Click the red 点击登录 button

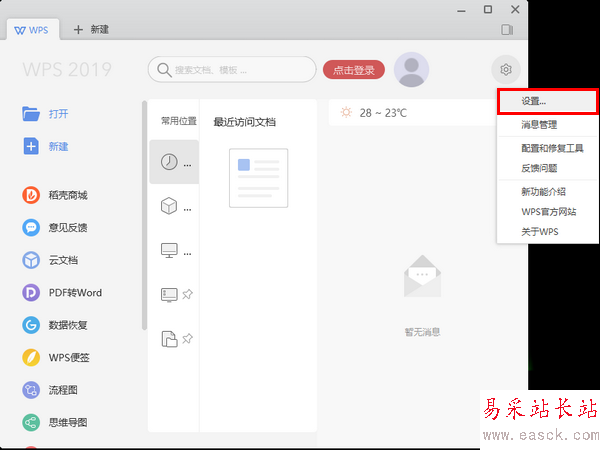(354, 70)
